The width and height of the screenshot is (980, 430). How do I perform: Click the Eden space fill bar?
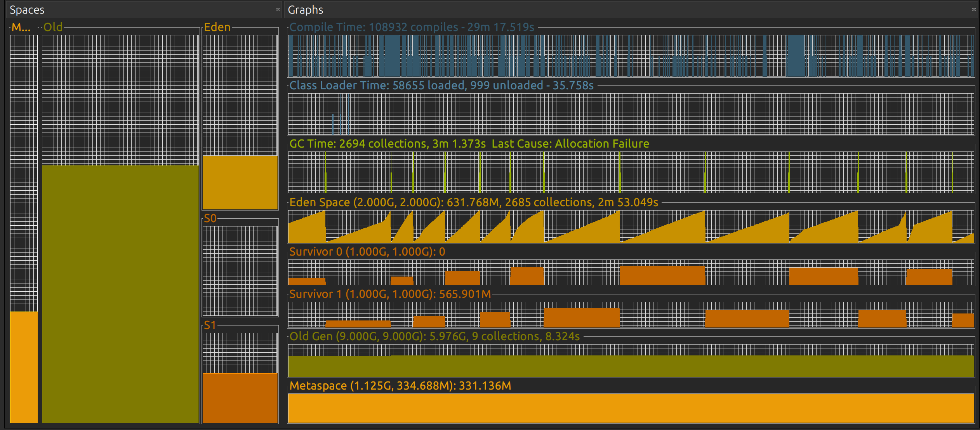pyautogui.click(x=240, y=182)
